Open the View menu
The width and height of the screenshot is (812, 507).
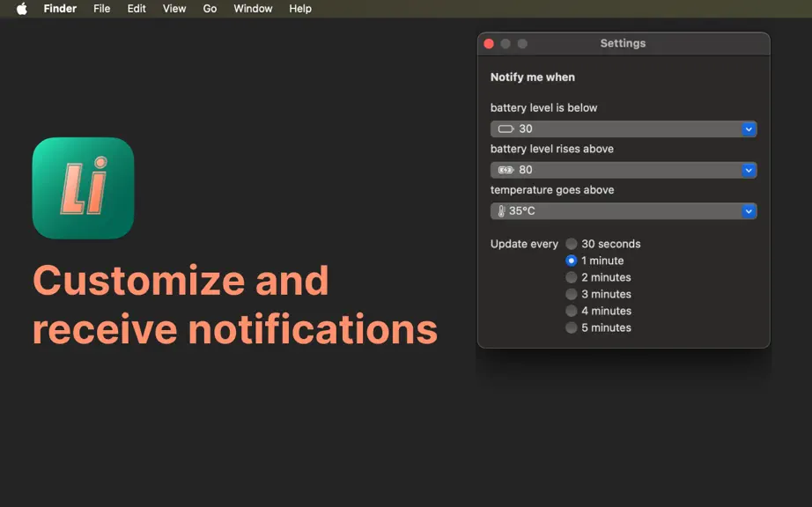174,9
